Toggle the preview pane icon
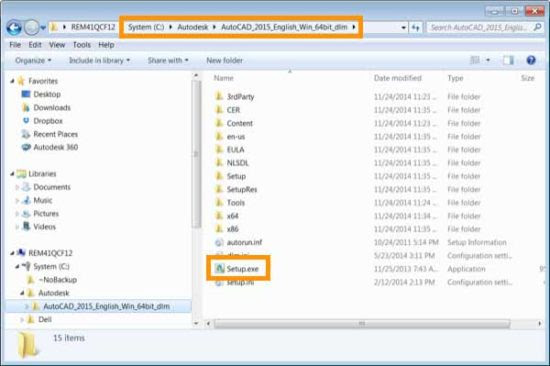Image resolution: width=550 pixels, height=366 pixels. point(508,60)
